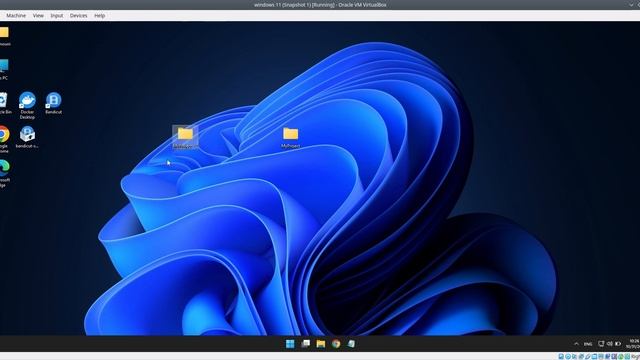
Task: Select the Bandicut setup installer icon
Action: 27,137
